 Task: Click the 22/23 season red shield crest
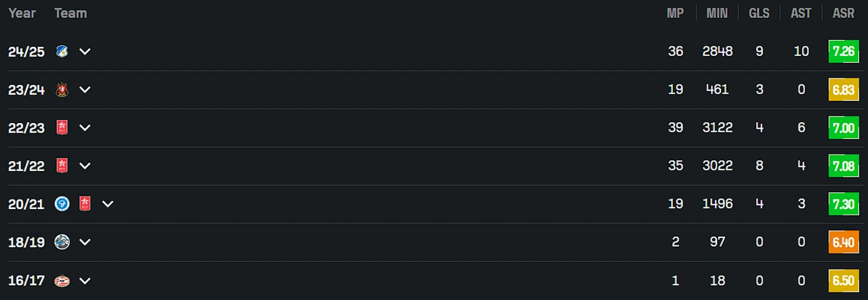click(62, 128)
